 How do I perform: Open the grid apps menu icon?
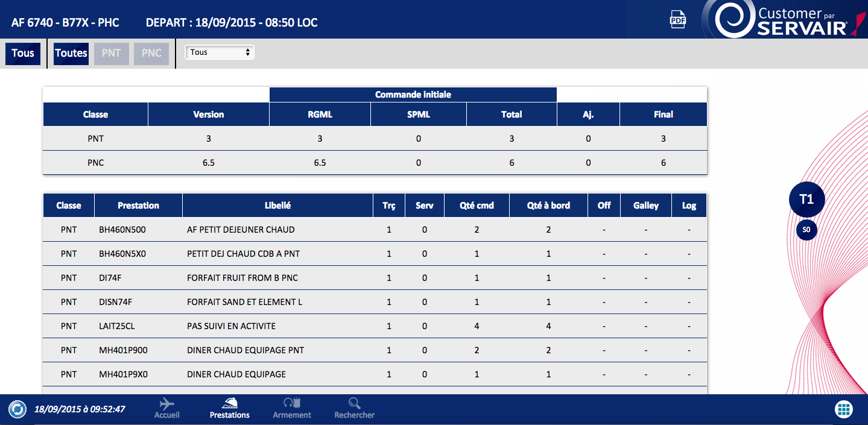point(843,409)
